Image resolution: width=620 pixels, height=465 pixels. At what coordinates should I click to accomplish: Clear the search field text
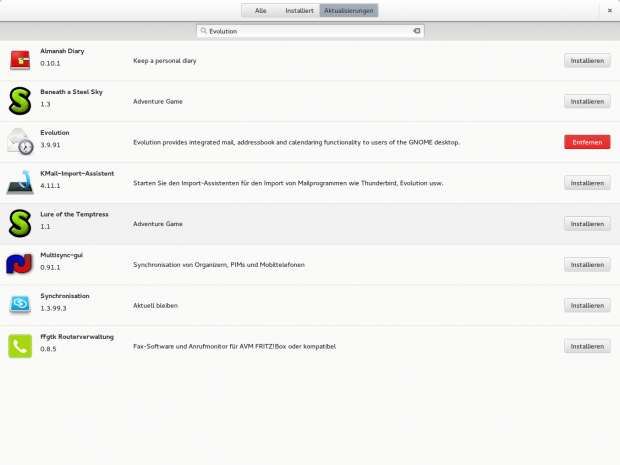coord(417,32)
